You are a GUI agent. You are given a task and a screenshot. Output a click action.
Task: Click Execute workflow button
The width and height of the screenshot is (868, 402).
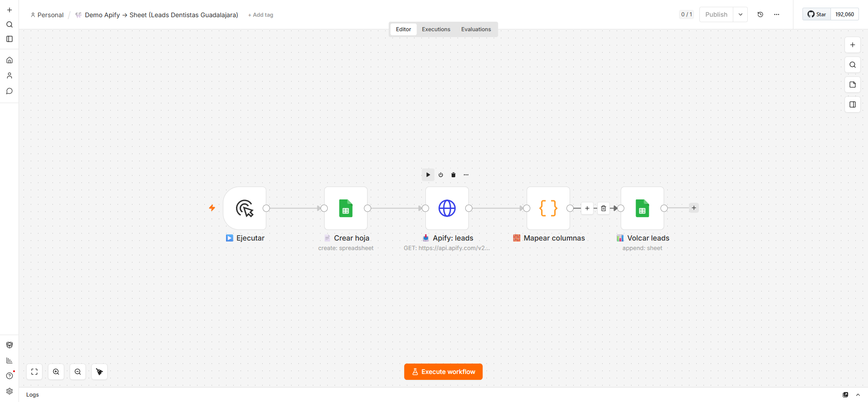click(x=443, y=372)
